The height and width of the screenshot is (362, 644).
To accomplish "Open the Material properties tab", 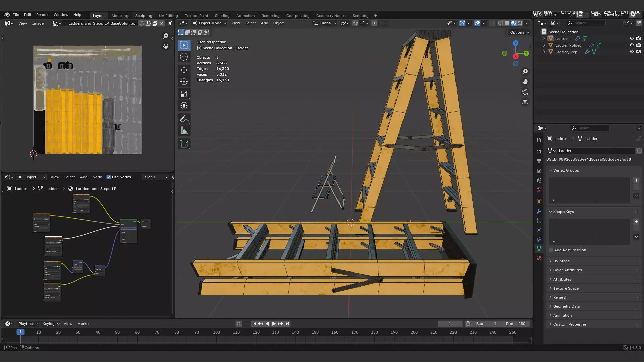I will [x=539, y=258].
